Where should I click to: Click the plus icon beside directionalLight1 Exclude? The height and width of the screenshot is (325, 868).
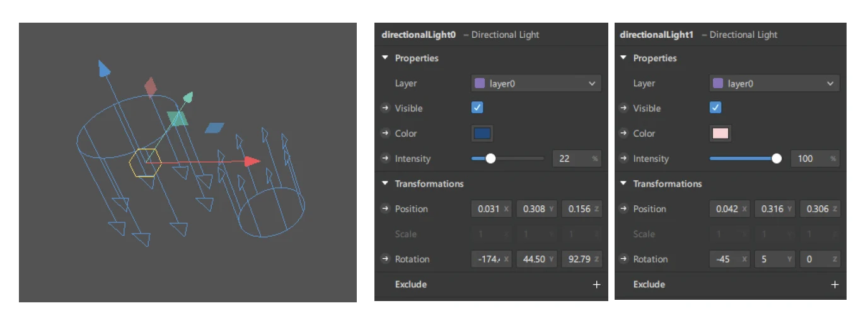click(835, 285)
